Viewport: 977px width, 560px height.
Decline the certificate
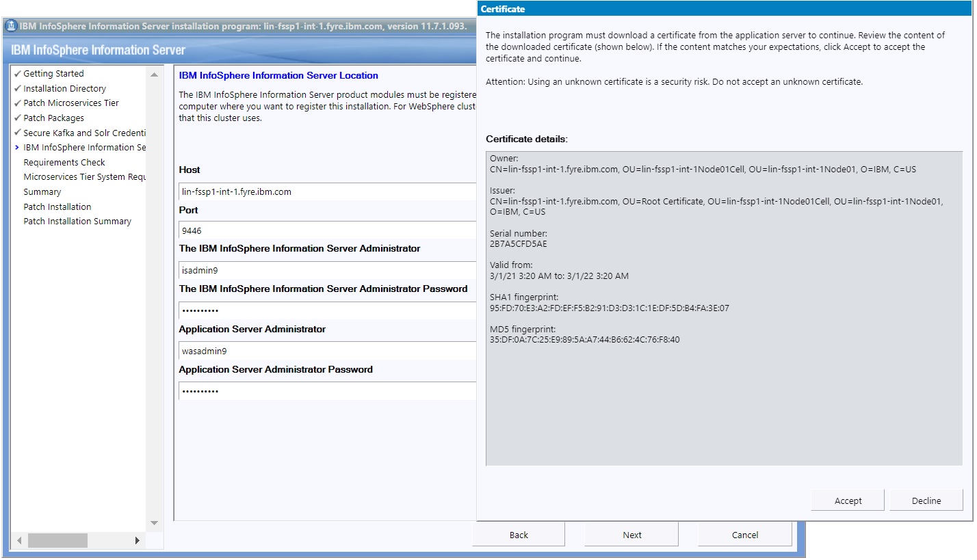point(926,501)
